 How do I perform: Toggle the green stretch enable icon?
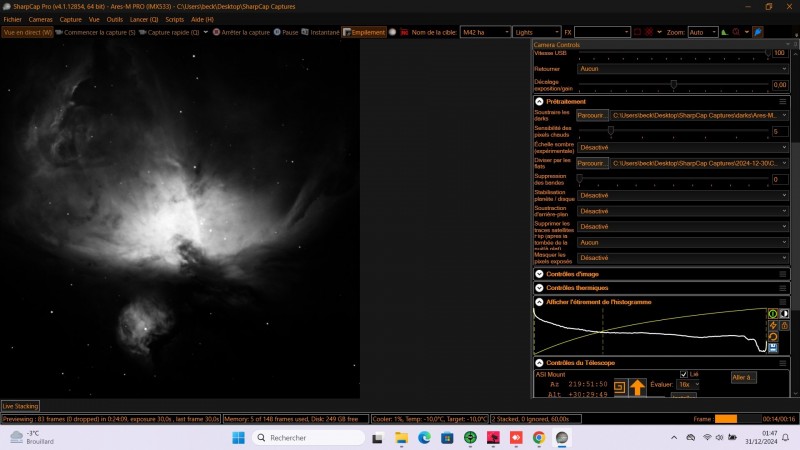tap(773, 313)
